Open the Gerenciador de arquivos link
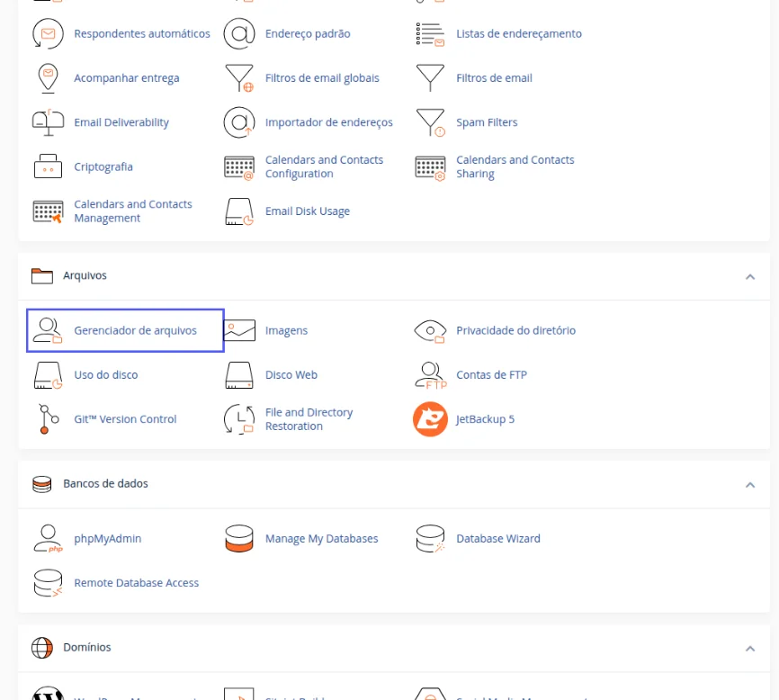 click(135, 330)
